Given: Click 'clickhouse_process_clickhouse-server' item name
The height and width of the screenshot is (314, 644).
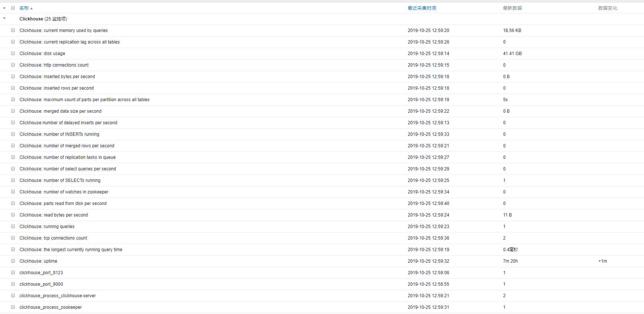Looking at the screenshot, I should coord(57,296).
